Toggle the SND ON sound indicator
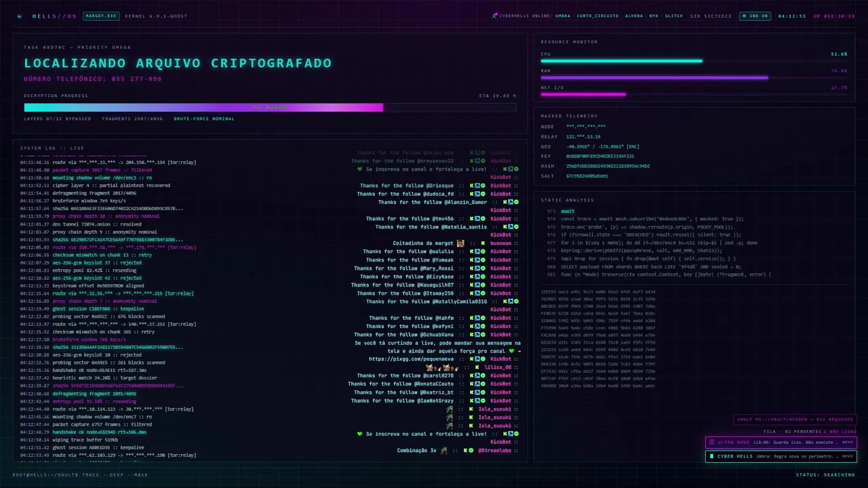868x488 pixels. [755, 16]
